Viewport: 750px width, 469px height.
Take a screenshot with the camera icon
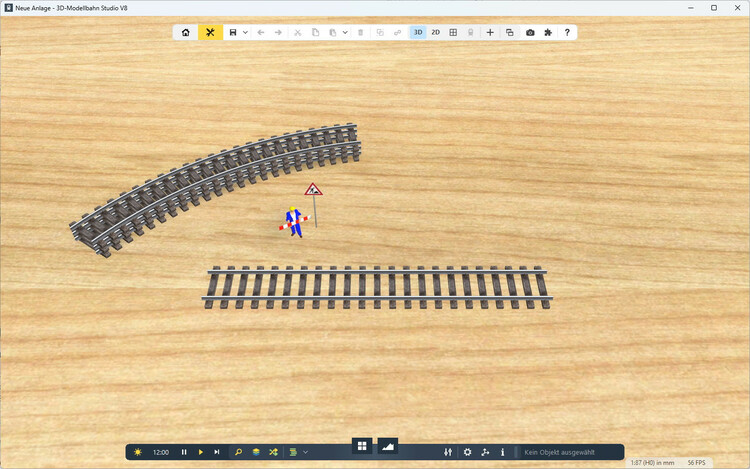point(530,32)
